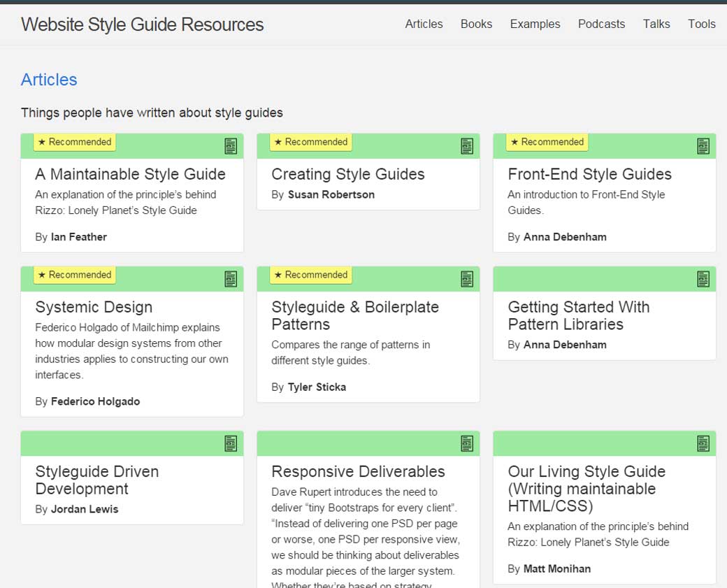Click the article icon on Styleguide & Boilerplate Patterns card

[467, 278]
